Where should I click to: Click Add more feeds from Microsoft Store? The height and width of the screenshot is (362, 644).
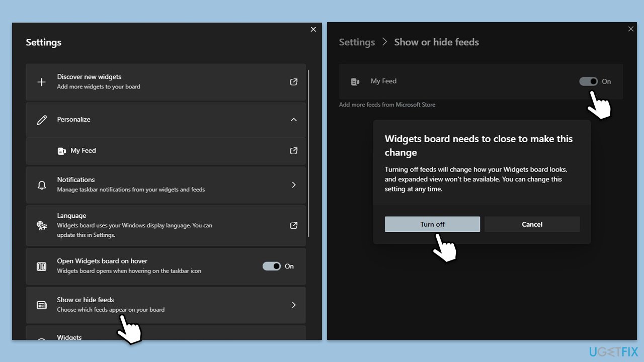tap(387, 105)
